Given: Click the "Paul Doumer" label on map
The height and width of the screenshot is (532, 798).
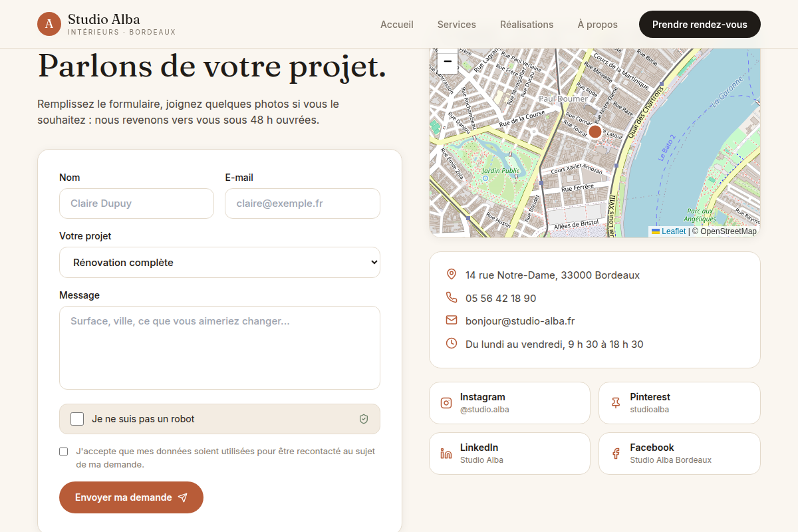Looking at the screenshot, I should (563, 98).
